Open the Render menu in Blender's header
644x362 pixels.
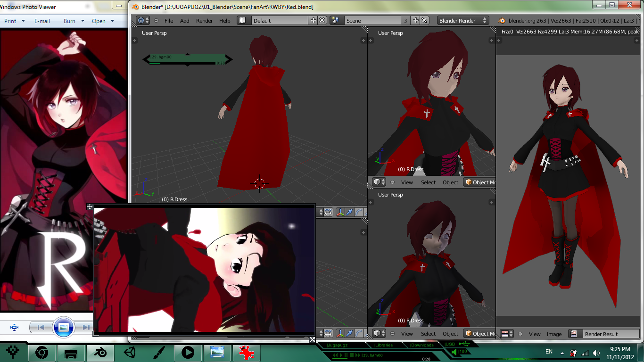(x=204, y=20)
